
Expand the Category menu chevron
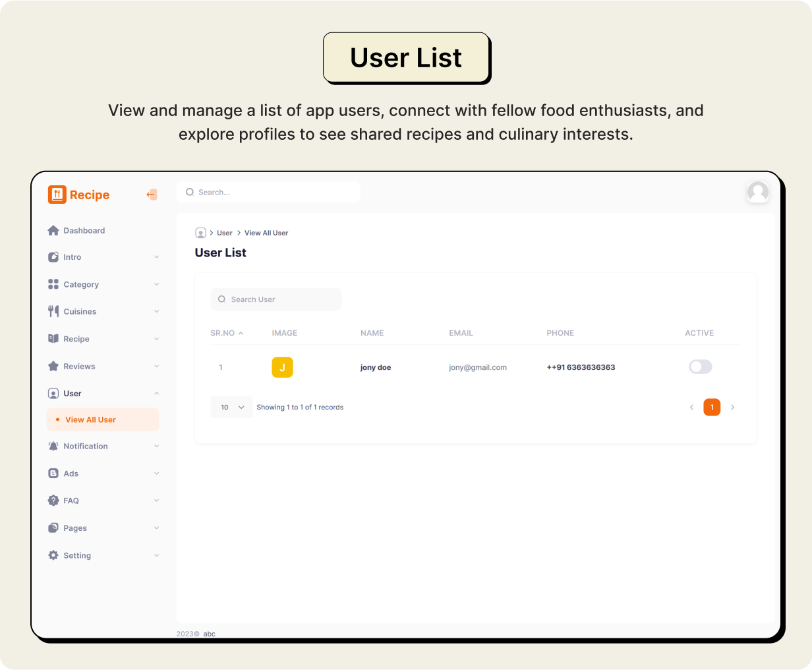tap(156, 284)
